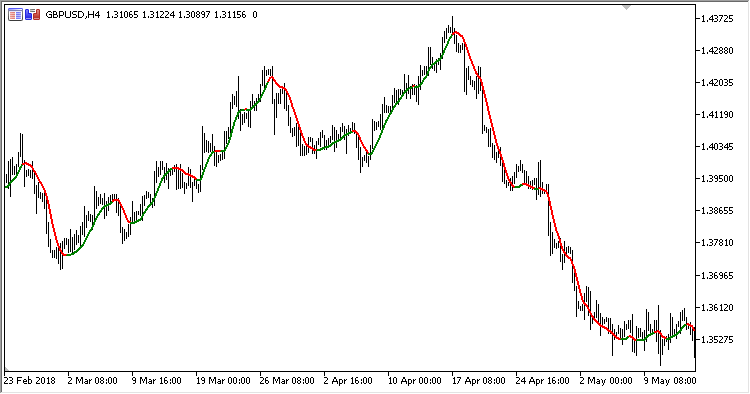Click the blue-red trading icon beside GBPUSD
The image size is (750, 394).
(x=32, y=15)
